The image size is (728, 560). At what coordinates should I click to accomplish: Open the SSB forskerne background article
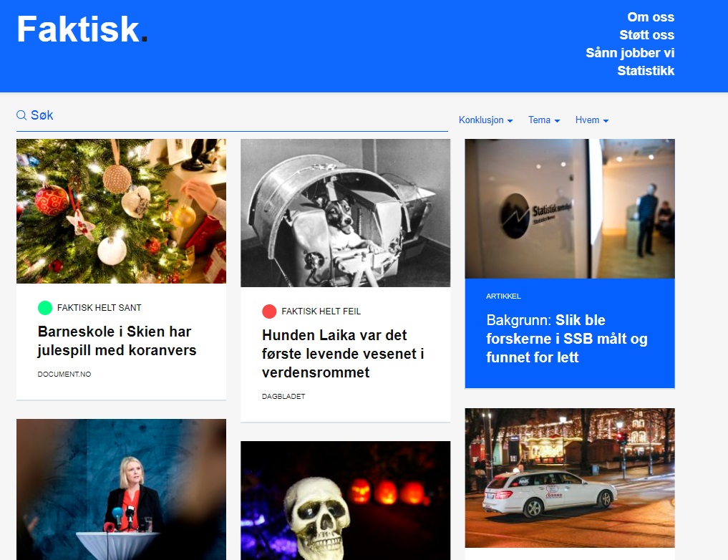566,339
